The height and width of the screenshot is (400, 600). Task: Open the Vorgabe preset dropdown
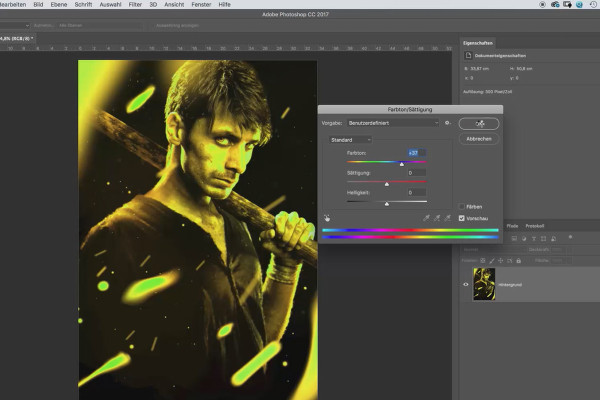[x=393, y=123]
